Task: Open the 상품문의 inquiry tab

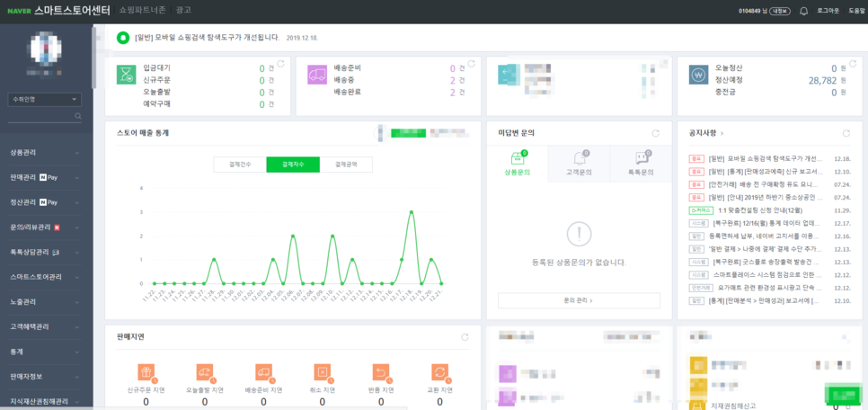Action: (517, 164)
